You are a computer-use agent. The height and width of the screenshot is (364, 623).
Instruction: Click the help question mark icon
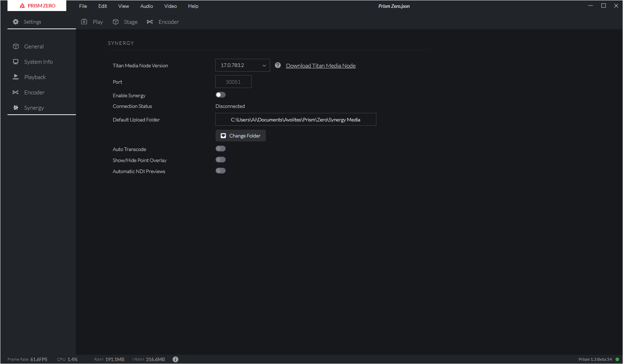click(278, 66)
